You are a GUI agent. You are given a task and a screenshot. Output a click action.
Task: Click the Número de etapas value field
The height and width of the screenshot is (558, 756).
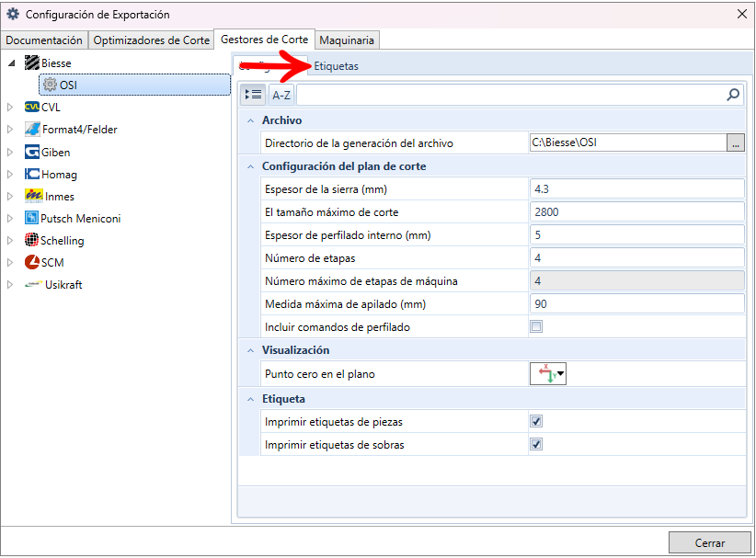pyautogui.click(x=637, y=257)
